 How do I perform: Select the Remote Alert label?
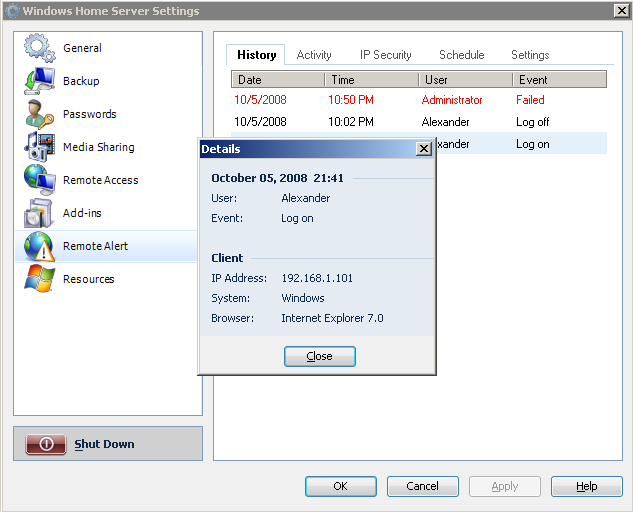95,246
